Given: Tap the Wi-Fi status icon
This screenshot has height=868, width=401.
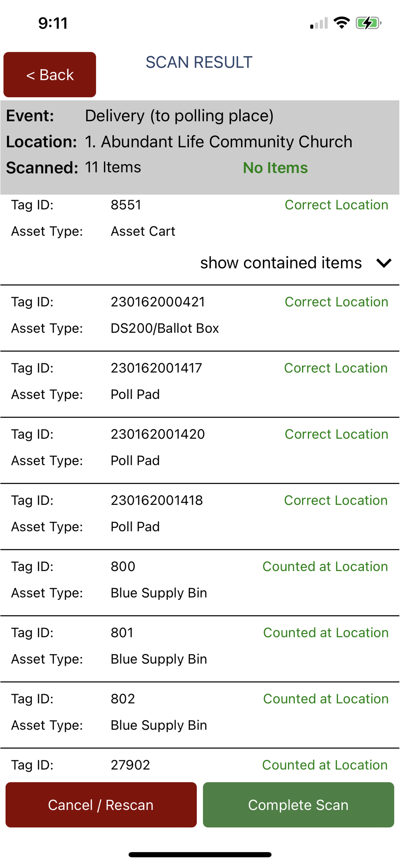Looking at the screenshot, I should [x=342, y=23].
